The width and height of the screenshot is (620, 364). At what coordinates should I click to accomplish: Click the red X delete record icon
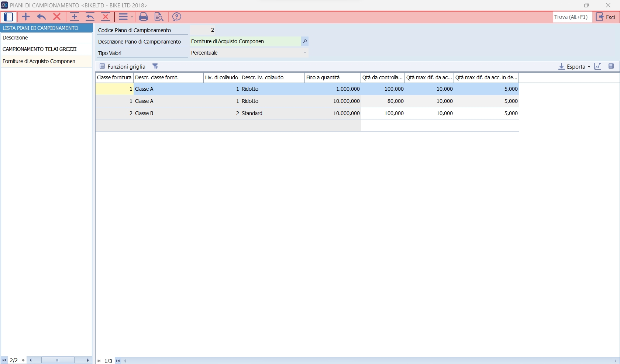click(x=56, y=17)
